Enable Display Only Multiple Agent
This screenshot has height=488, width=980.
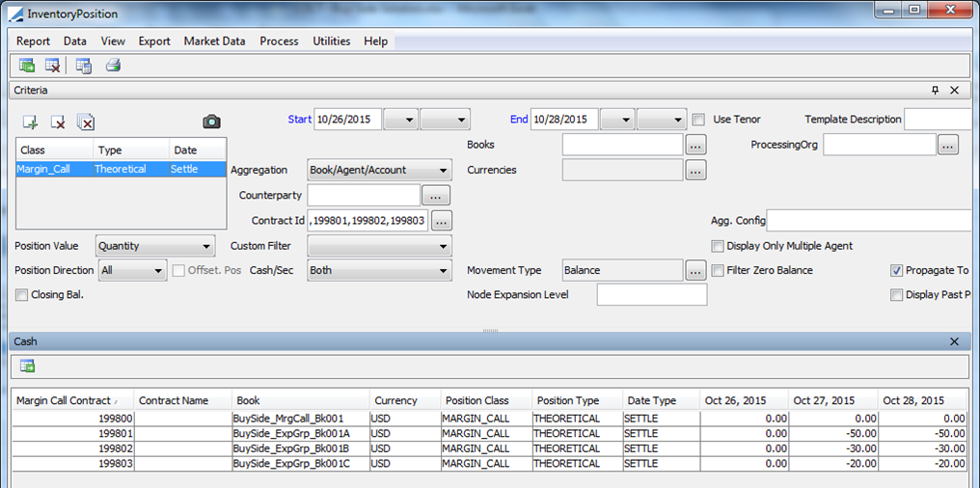point(718,246)
